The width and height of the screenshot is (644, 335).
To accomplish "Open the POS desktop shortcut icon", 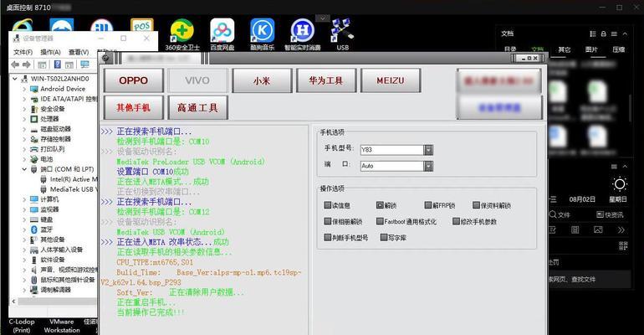I will 141,25.
